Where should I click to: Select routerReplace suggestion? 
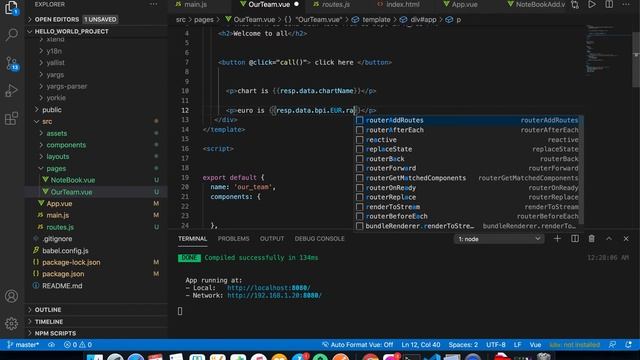click(468, 197)
